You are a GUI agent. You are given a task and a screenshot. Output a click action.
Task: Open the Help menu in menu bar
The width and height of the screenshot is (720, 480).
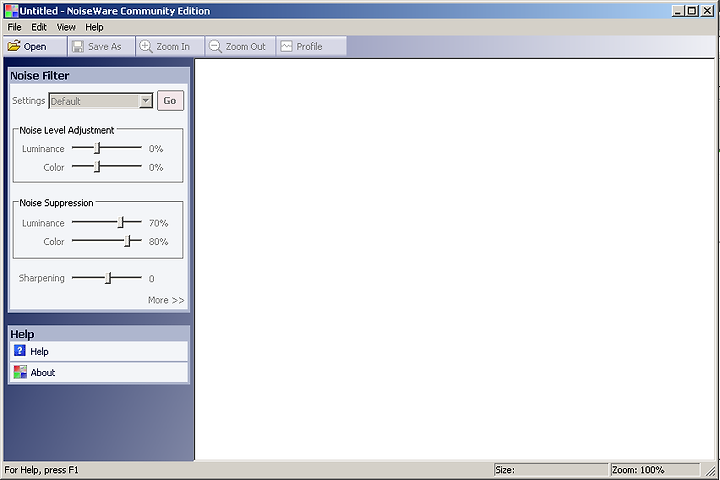tap(94, 27)
